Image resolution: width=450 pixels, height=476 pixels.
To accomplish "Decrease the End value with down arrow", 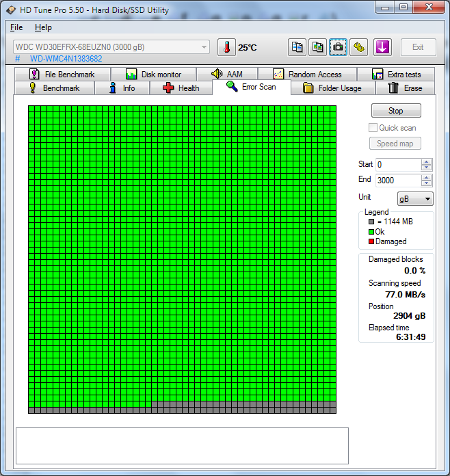I will [426, 183].
